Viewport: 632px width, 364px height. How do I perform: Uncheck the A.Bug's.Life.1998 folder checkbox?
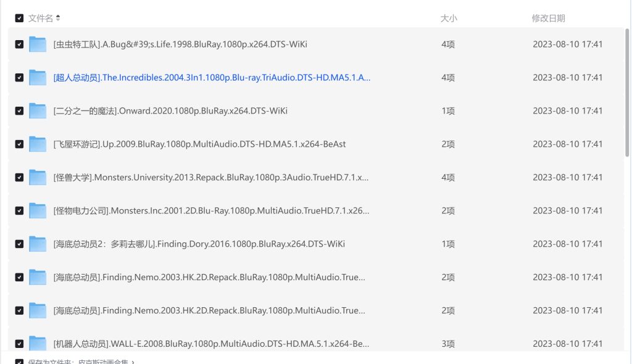(x=19, y=44)
